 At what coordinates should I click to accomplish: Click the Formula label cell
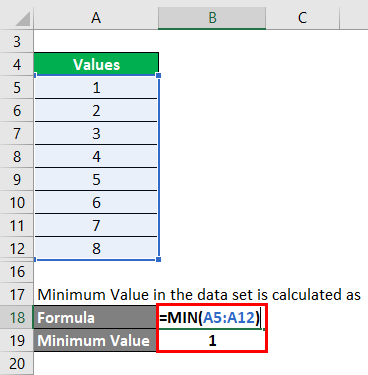click(x=95, y=317)
